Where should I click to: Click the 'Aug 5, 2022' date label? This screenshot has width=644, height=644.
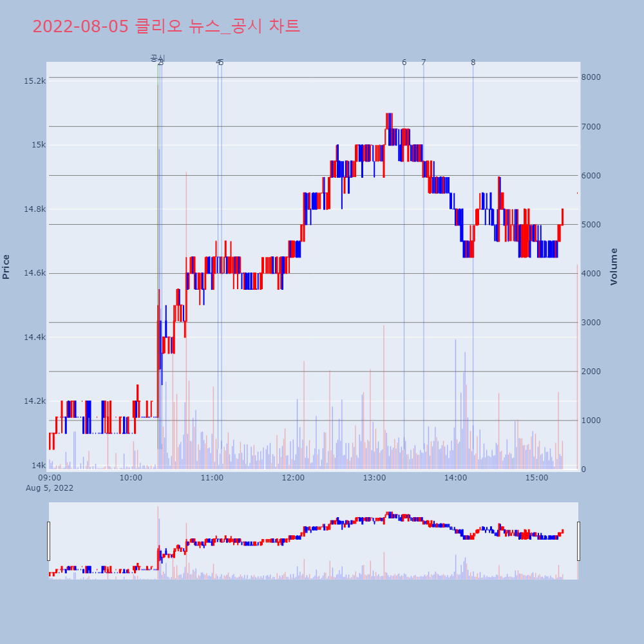tap(50, 488)
